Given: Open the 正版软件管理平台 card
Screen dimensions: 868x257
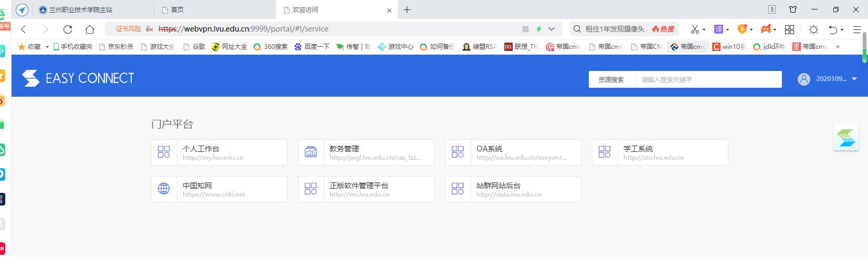Looking at the screenshot, I should point(366,189).
